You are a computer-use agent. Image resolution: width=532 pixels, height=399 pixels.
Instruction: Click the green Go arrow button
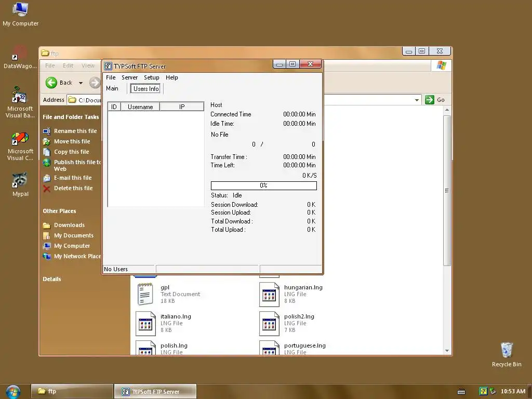[430, 100]
